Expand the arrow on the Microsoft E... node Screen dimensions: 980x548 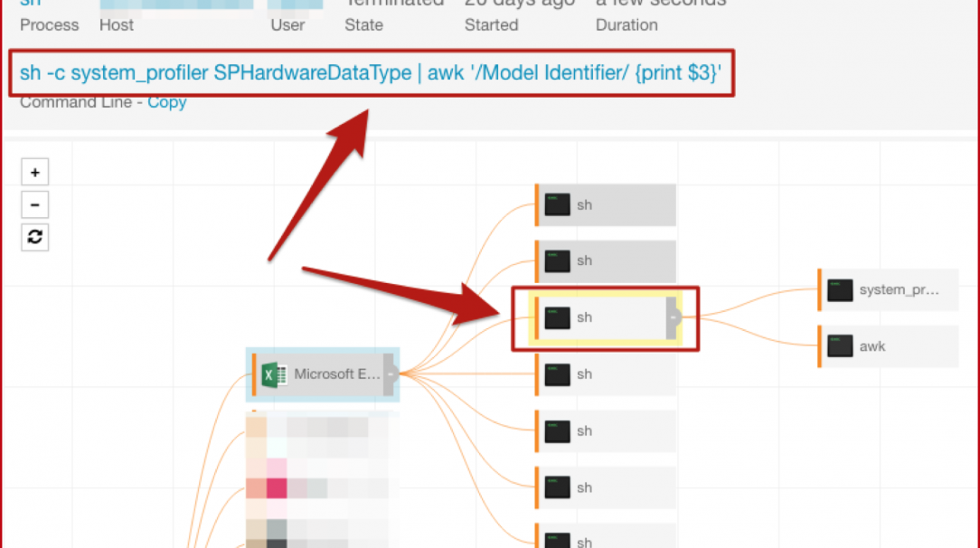[390, 373]
